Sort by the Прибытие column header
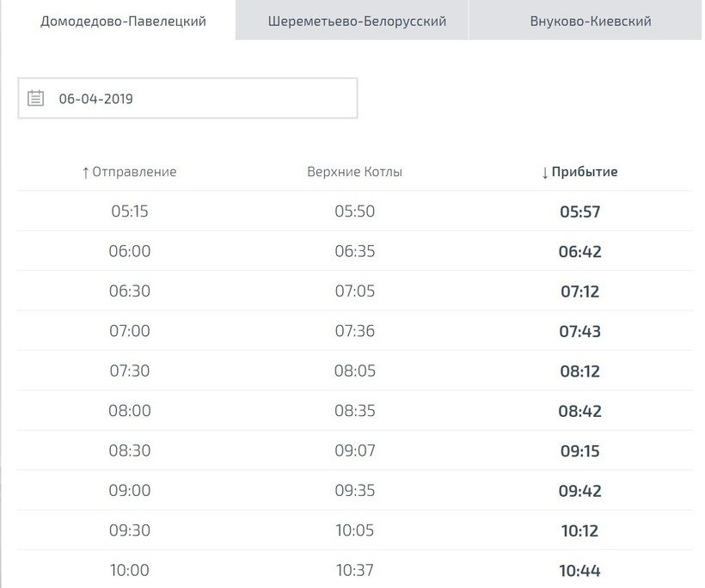The height and width of the screenshot is (588, 705). coord(579,171)
